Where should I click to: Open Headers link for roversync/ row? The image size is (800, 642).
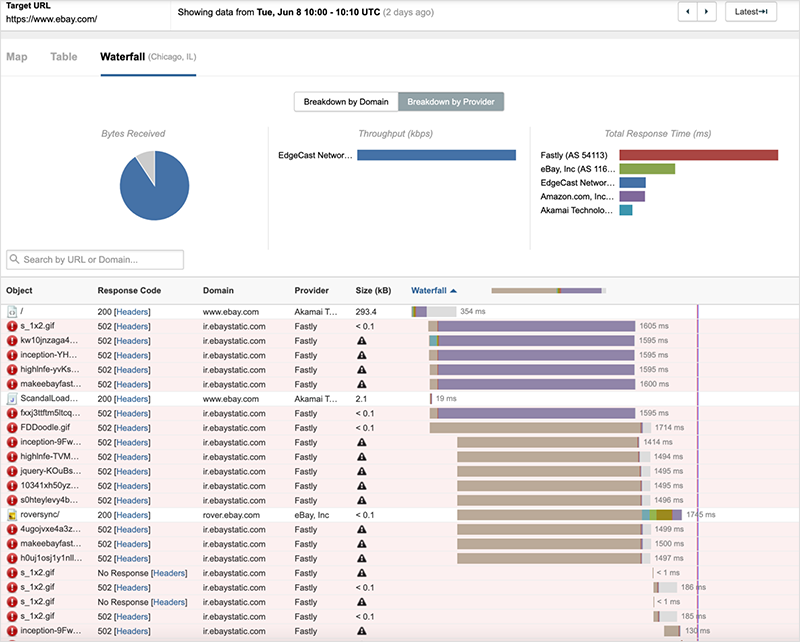132,515
